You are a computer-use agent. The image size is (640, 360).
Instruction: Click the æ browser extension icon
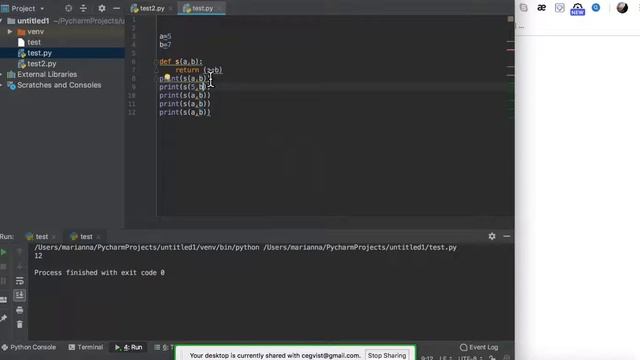coord(542,8)
